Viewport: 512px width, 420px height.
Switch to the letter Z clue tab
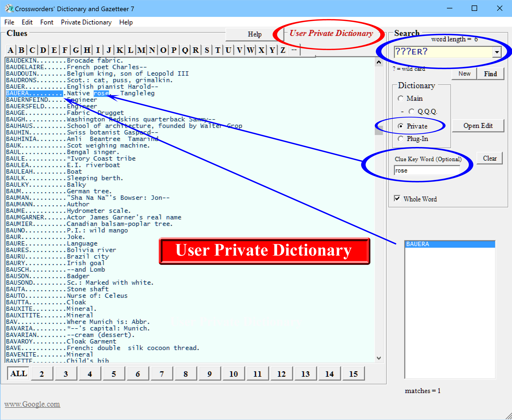click(283, 50)
